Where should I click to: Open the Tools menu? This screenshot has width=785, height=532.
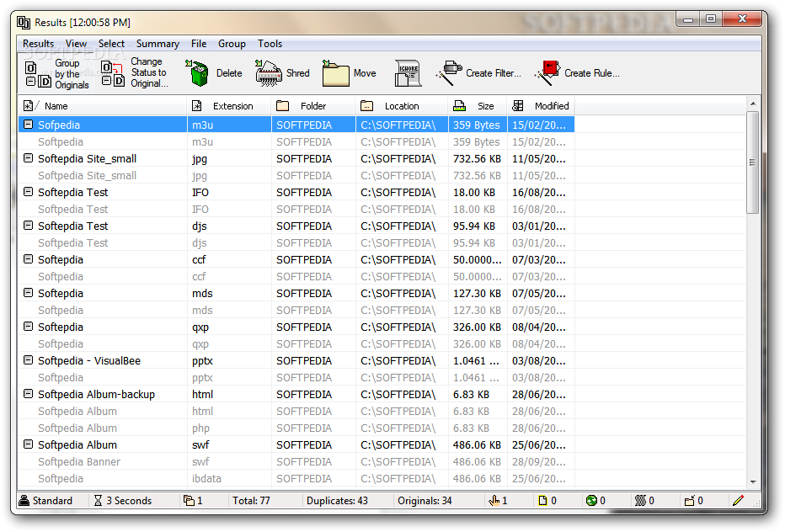pos(270,44)
